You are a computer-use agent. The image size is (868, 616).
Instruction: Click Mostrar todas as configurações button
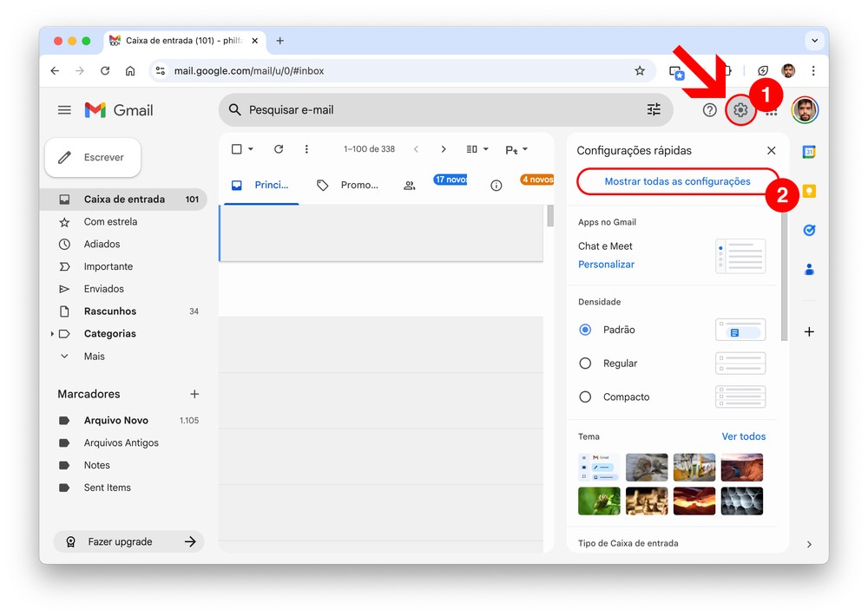pos(677,181)
